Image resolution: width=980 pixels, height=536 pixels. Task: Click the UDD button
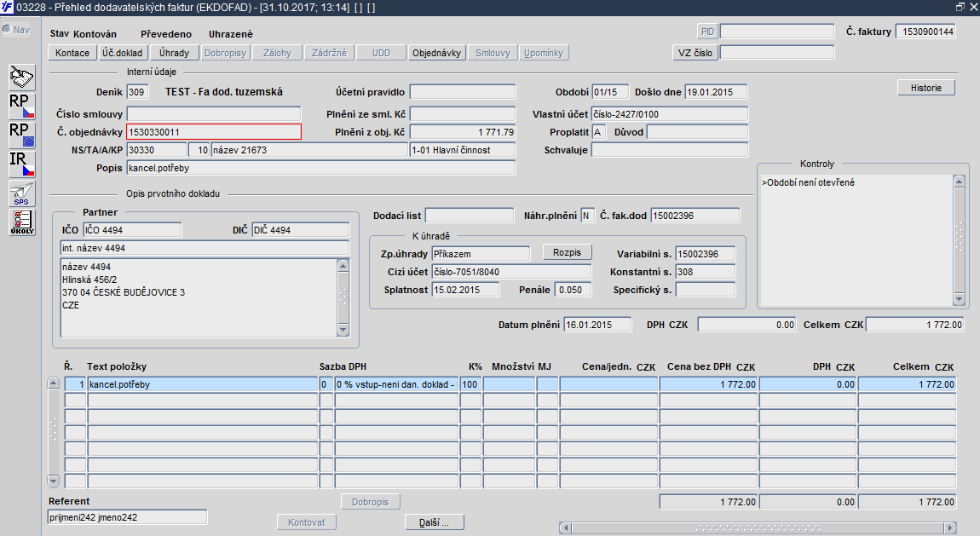coord(381,53)
